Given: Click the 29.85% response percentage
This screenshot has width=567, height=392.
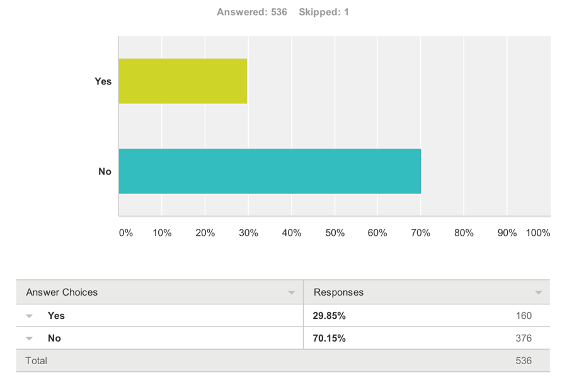Looking at the screenshot, I should [x=329, y=316].
